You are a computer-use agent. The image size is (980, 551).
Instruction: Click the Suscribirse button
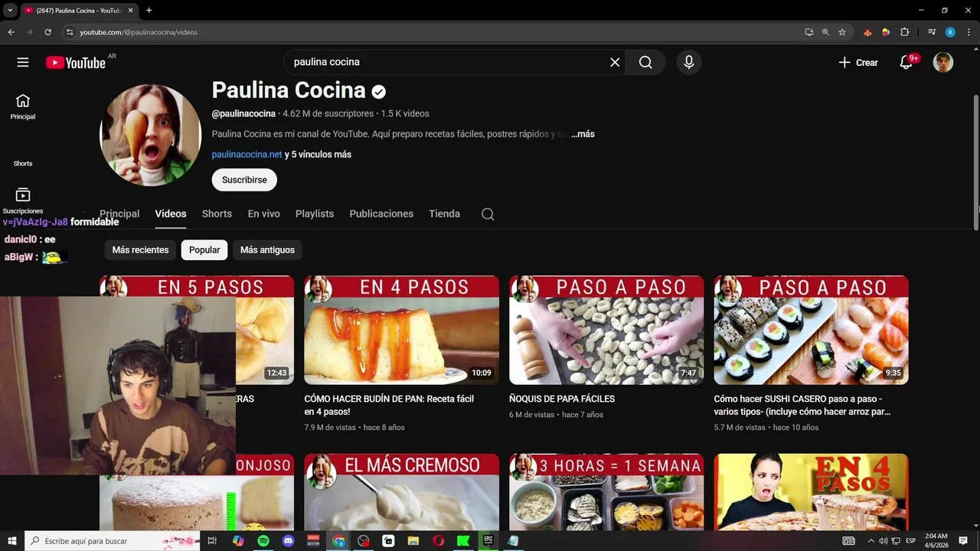[x=244, y=180]
